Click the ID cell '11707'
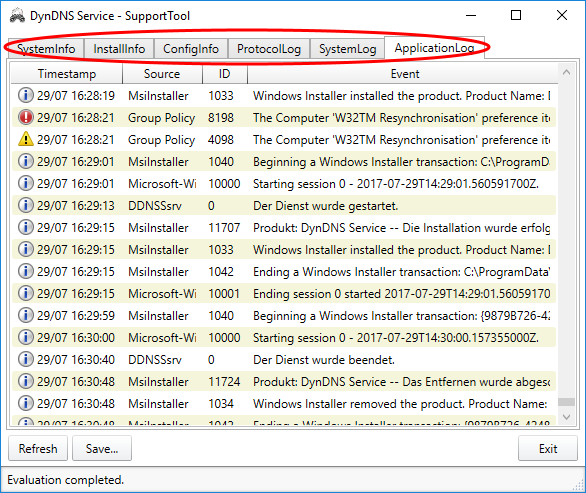 tap(224, 228)
